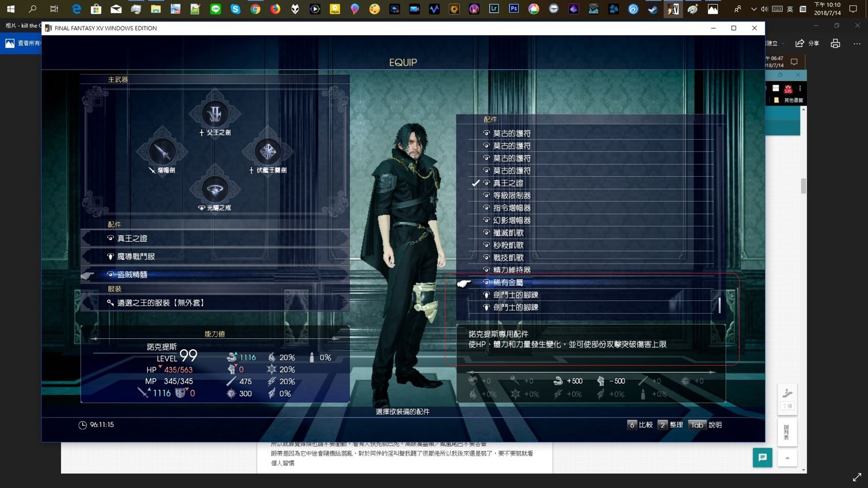
Task: Click the playtime clock icon
Action: (x=82, y=425)
